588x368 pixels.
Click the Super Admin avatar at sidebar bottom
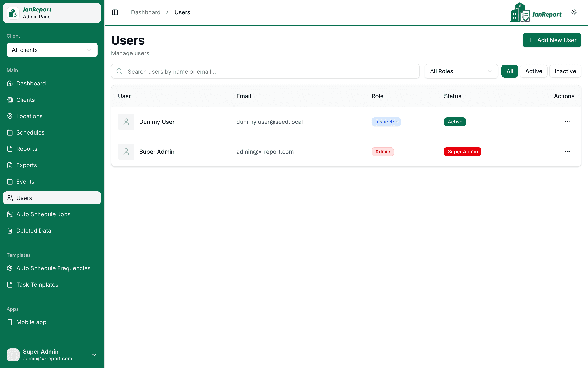(13, 355)
